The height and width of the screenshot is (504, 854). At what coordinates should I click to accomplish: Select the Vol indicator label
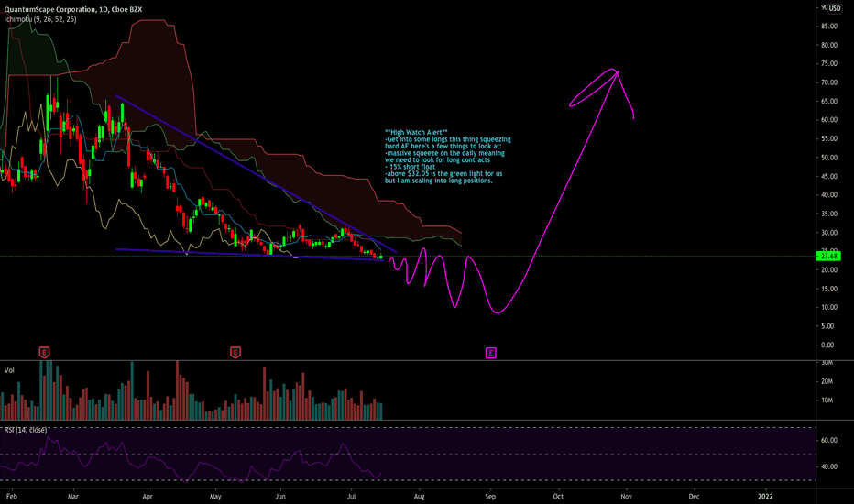click(9, 370)
